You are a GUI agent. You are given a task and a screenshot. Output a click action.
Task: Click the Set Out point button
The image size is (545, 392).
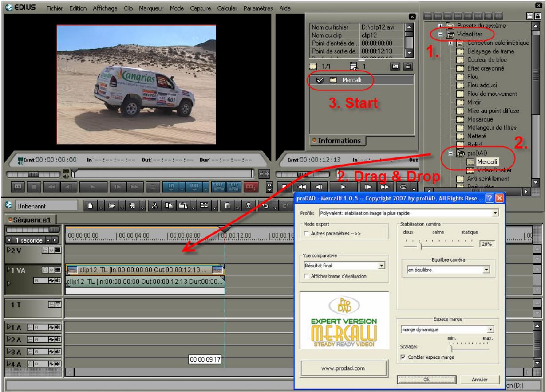194,187
